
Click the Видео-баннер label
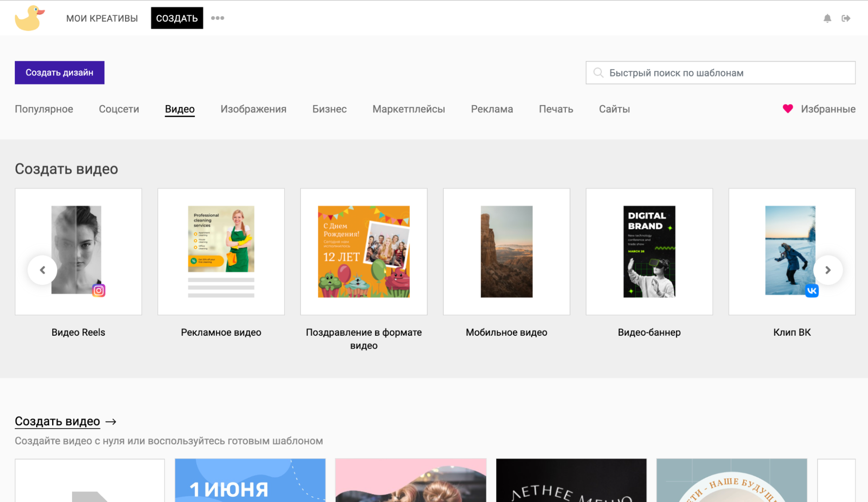(x=649, y=332)
